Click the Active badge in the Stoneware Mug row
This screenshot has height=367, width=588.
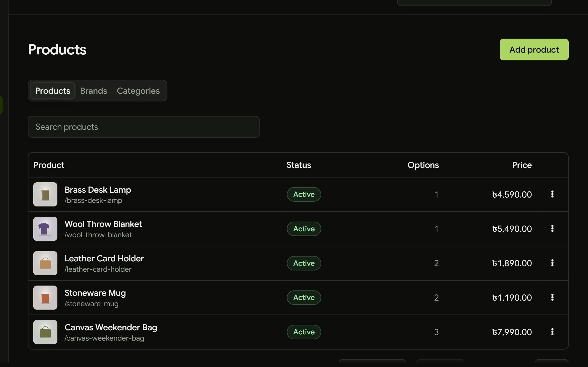(304, 298)
